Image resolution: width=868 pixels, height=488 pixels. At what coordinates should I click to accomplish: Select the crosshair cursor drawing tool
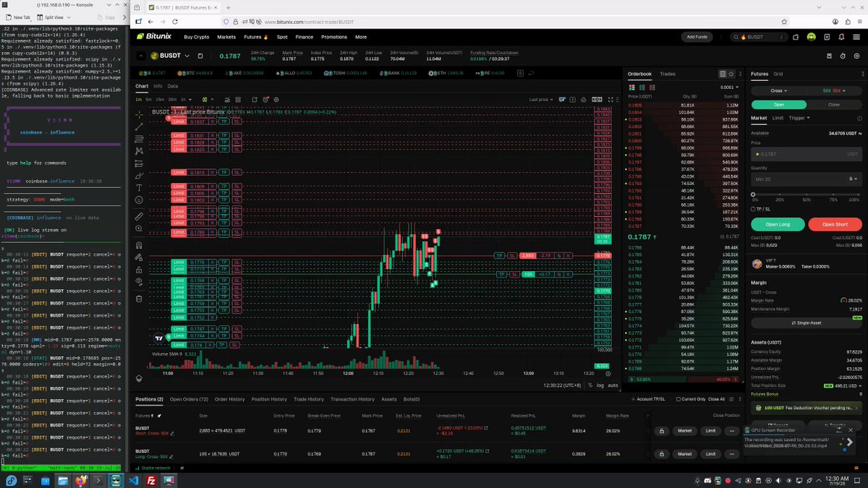[x=139, y=114]
